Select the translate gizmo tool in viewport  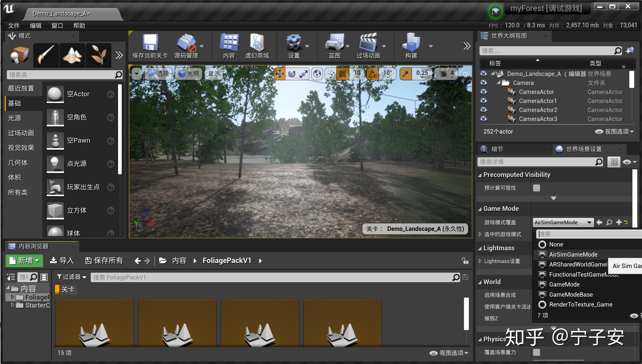(280, 74)
